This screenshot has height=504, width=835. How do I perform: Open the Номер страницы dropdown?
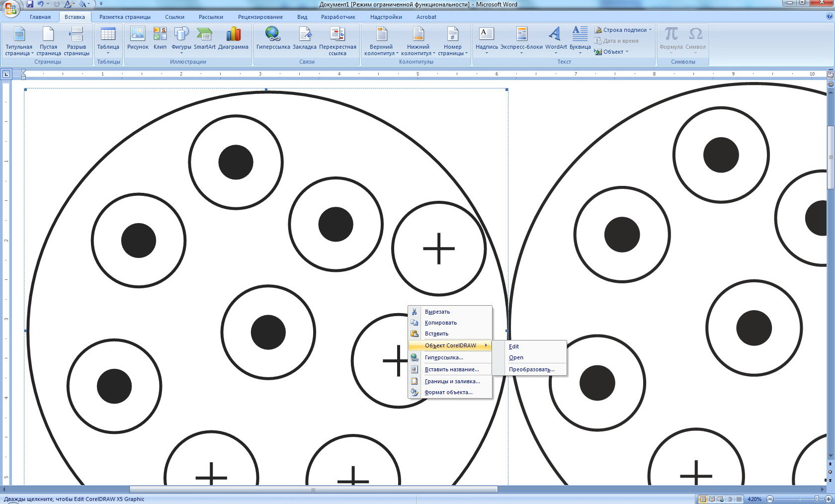[x=453, y=41]
